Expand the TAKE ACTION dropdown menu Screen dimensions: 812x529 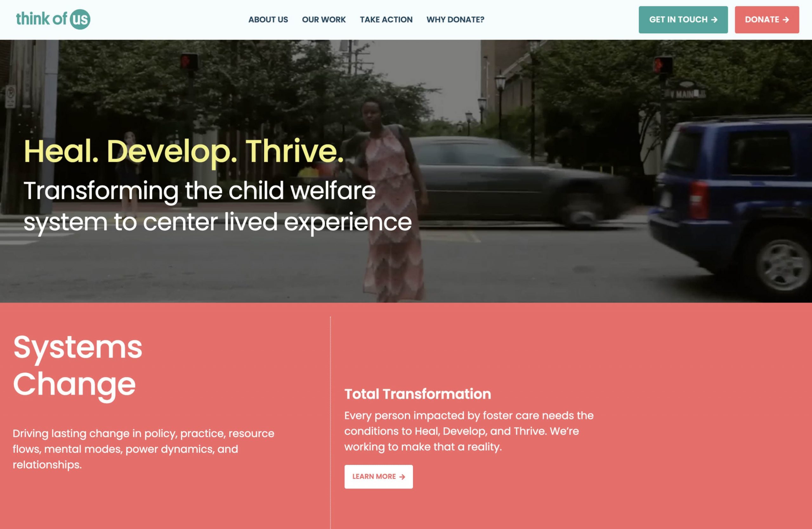(x=386, y=20)
